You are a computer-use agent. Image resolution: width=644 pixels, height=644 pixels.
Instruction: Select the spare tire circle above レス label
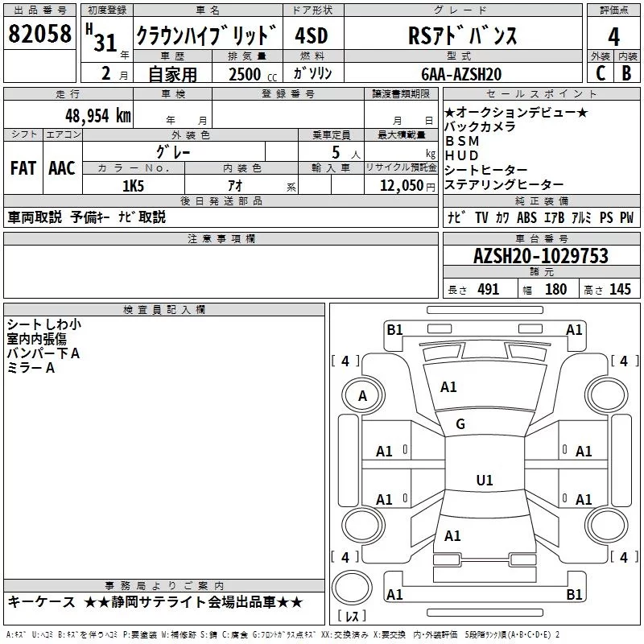pyautogui.click(x=351, y=590)
